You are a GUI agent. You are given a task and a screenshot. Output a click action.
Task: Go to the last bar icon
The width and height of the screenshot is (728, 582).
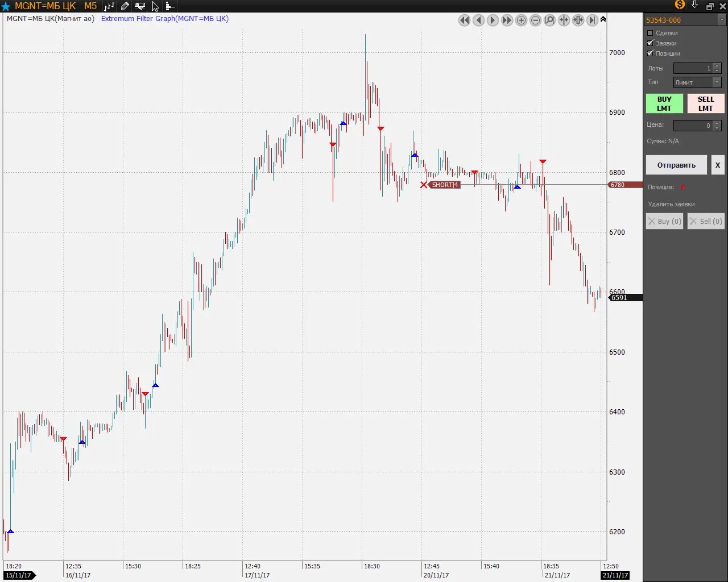point(592,20)
